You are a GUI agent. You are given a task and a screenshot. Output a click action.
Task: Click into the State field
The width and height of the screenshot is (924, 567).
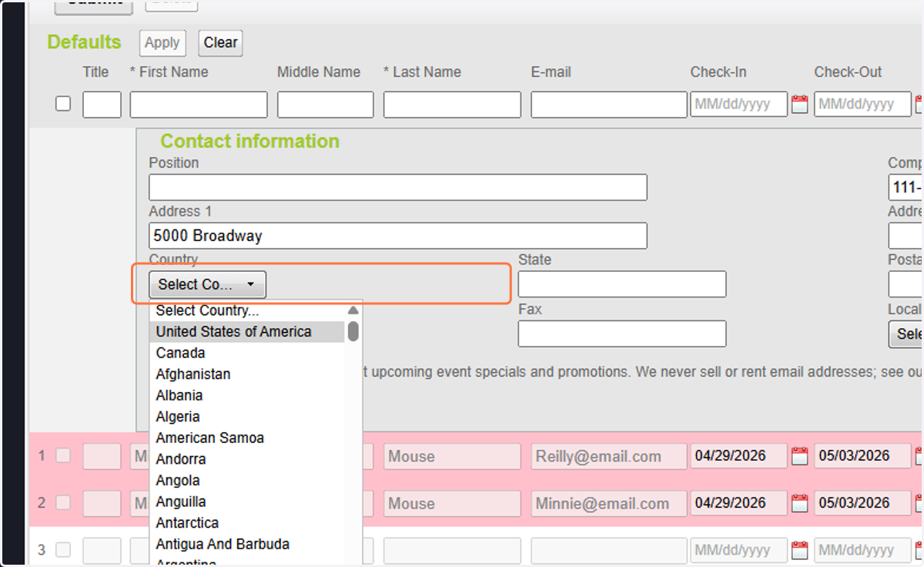click(622, 284)
